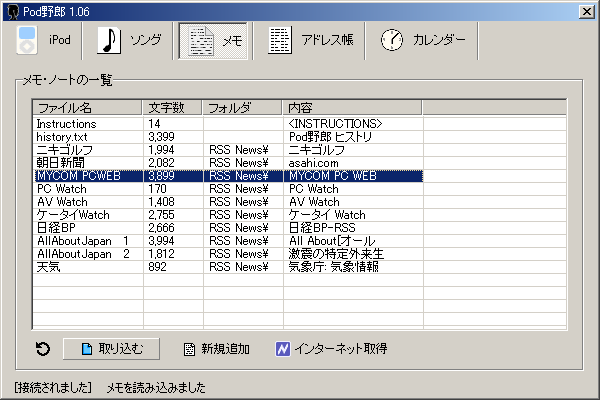Click the iPod device icon
Image resolution: width=600 pixels, height=400 pixels.
pos(27,40)
